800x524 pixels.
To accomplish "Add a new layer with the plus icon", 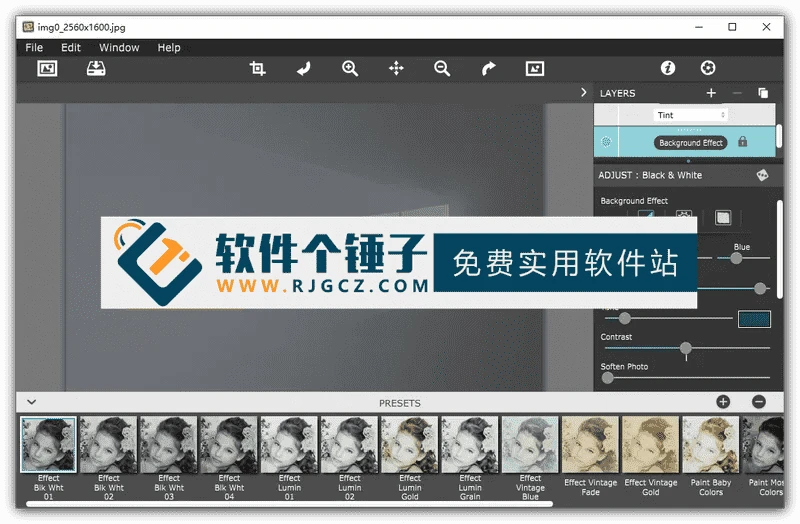I will coord(711,93).
